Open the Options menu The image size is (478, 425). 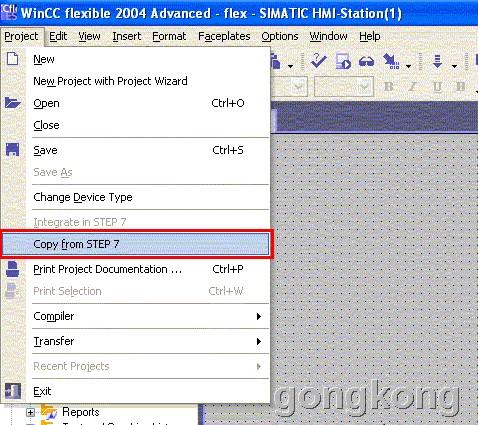click(280, 36)
